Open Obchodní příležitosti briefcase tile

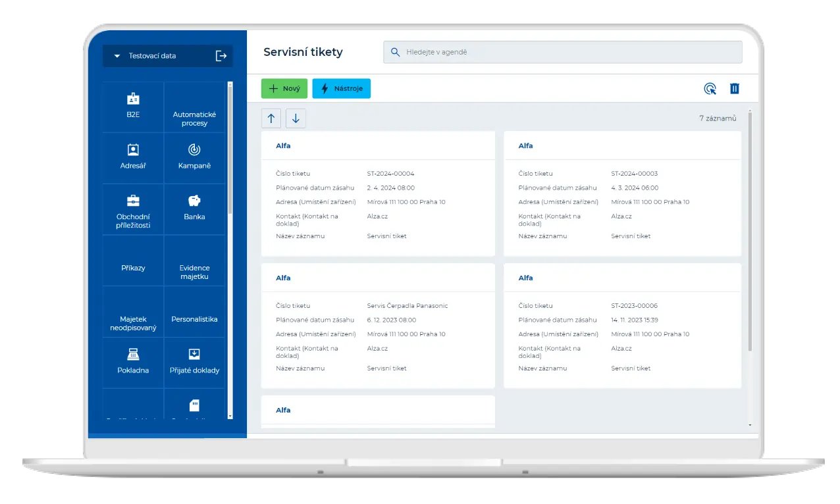coord(133,210)
